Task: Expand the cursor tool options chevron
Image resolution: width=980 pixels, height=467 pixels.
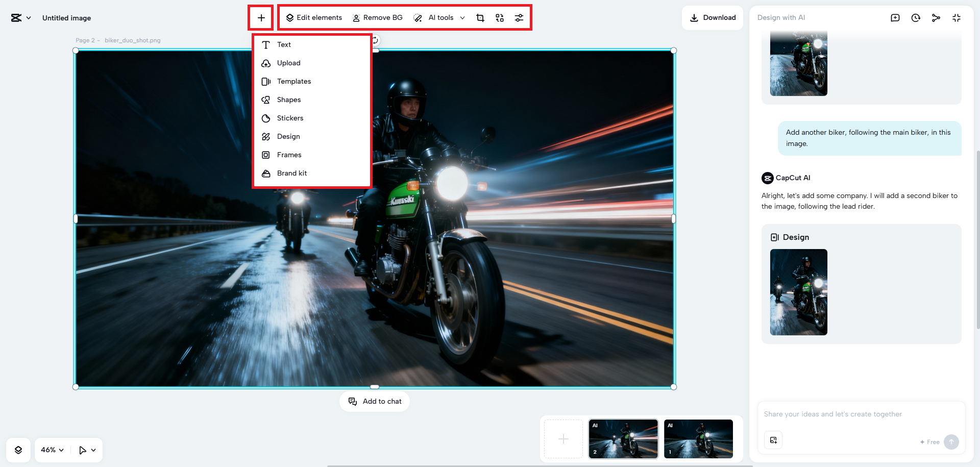Action: pyautogui.click(x=93, y=450)
